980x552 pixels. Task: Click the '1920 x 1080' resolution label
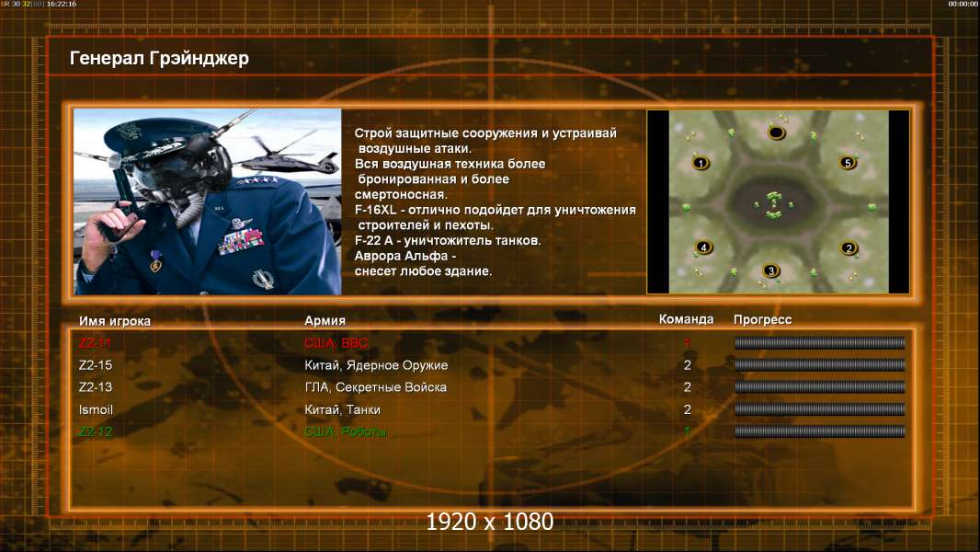(x=489, y=522)
